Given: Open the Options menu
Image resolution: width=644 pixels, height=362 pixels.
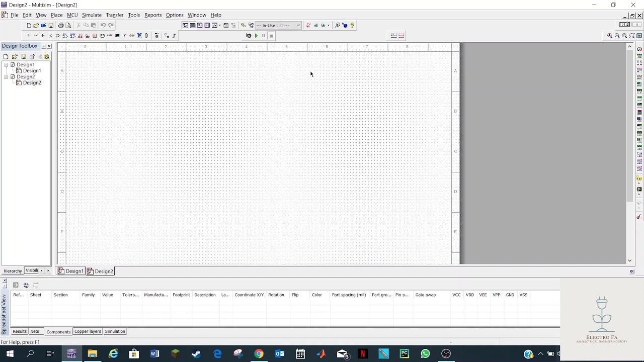Looking at the screenshot, I should pos(175,15).
